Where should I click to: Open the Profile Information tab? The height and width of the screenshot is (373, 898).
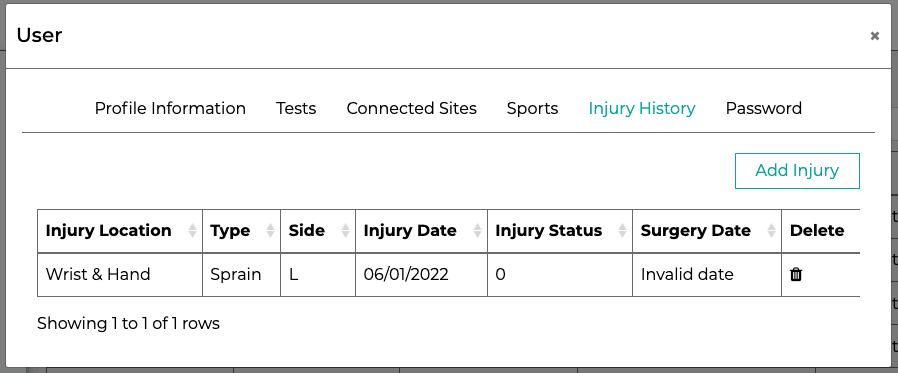pyautogui.click(x=170, y=108)
